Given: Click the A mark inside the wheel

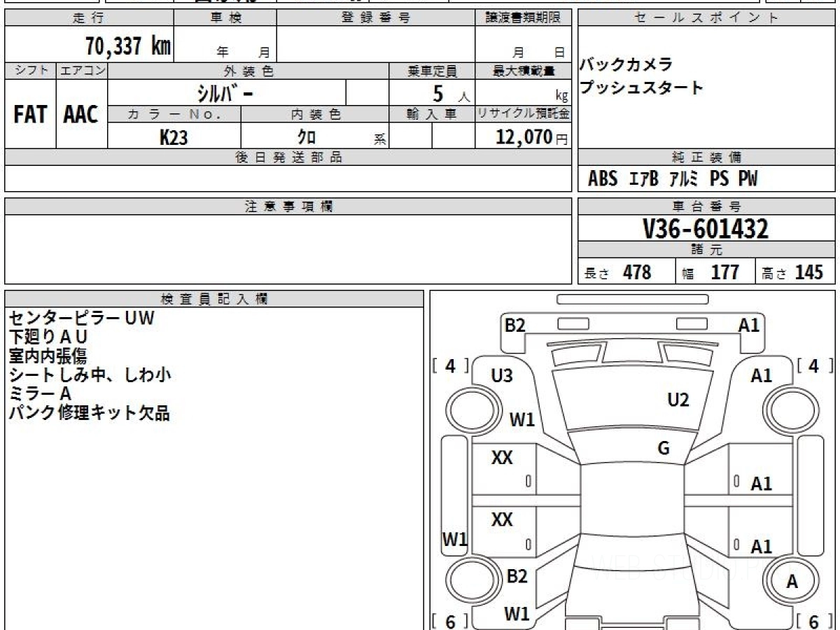Looking at the screenshot, I should tap(792, 581).
